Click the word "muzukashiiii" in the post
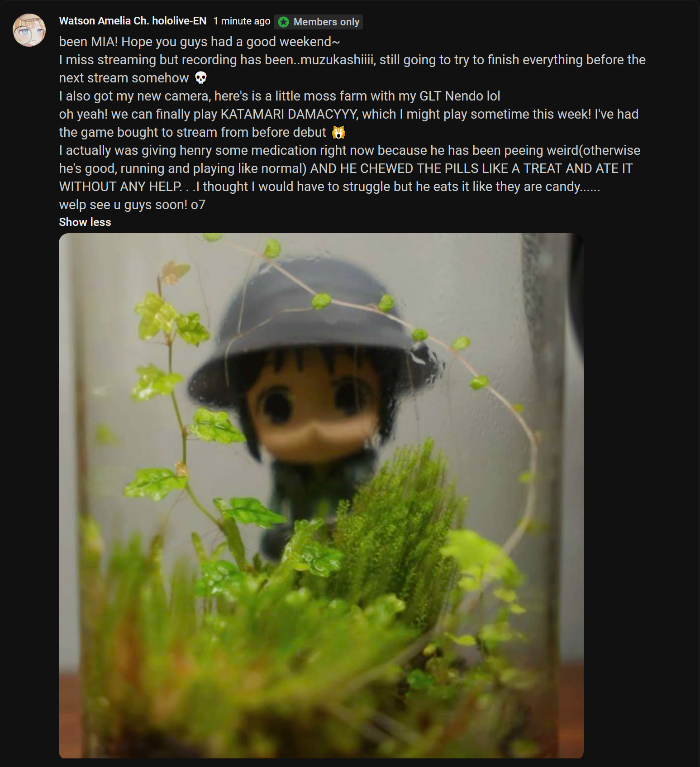700x767 pixels. 338,60
